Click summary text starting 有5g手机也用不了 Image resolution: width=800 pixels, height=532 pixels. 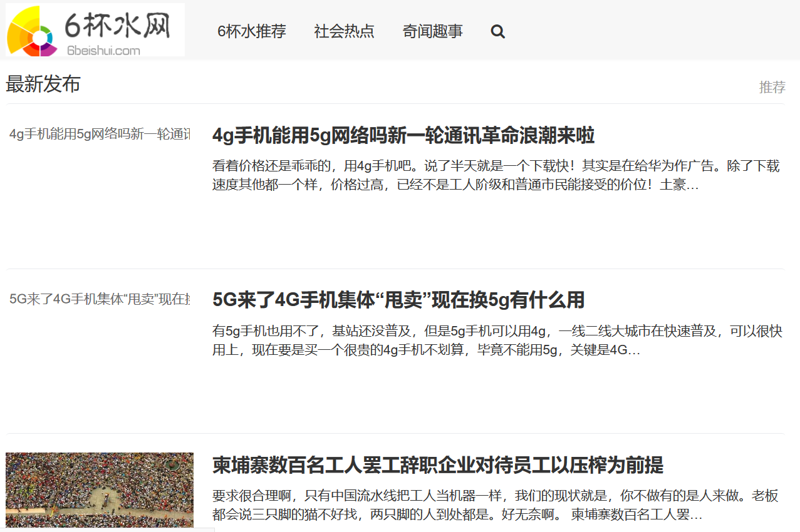497,340
